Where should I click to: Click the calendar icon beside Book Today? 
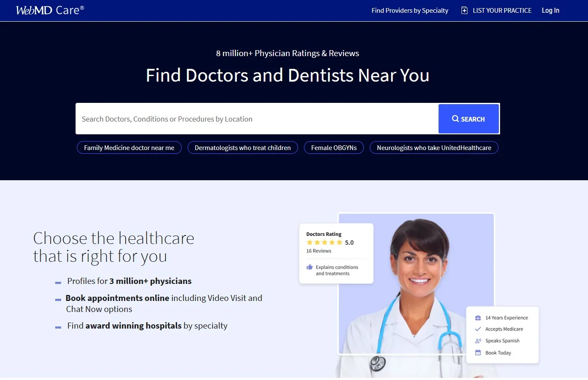coord(478,352)
